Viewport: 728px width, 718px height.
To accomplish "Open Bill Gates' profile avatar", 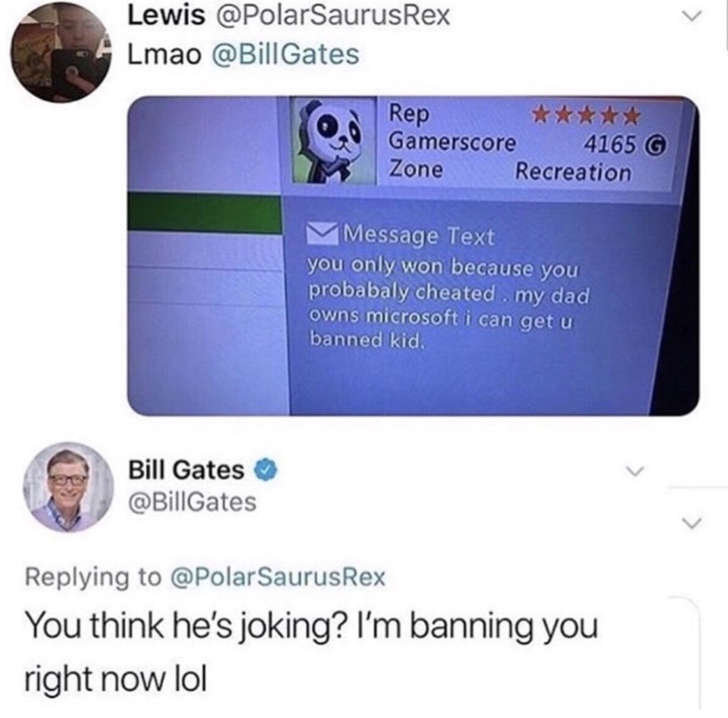I will pyautogui.click(x=68, y=487).
